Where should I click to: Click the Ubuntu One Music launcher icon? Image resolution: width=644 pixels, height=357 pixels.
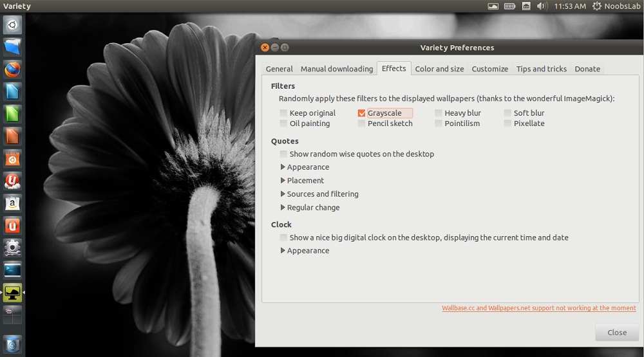point(12,226)
